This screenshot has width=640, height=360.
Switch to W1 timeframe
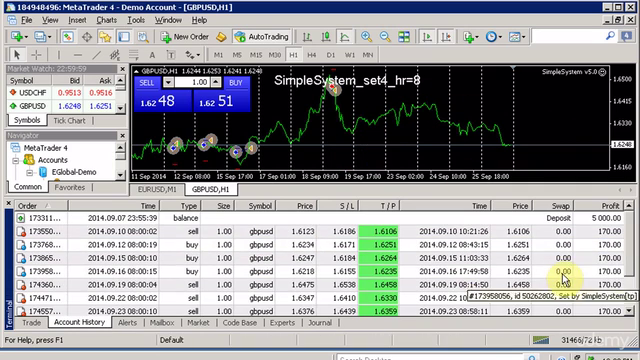click(350, 55)
